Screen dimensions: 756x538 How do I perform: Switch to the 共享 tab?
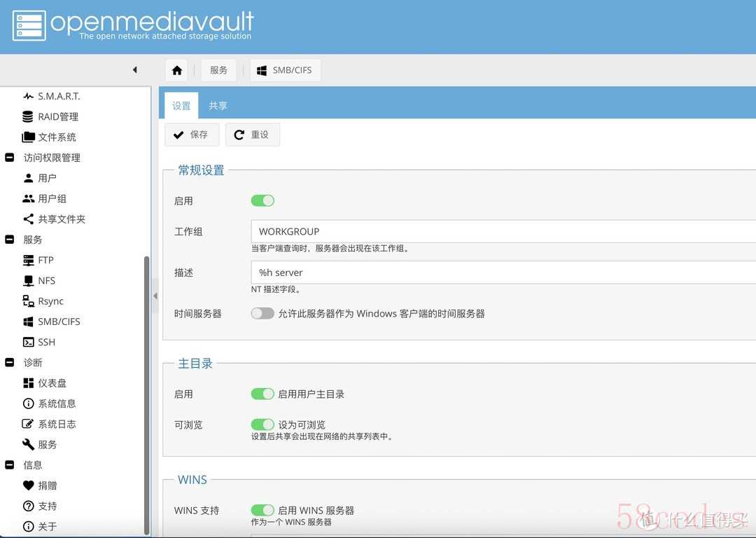click(x=218, y=106)
